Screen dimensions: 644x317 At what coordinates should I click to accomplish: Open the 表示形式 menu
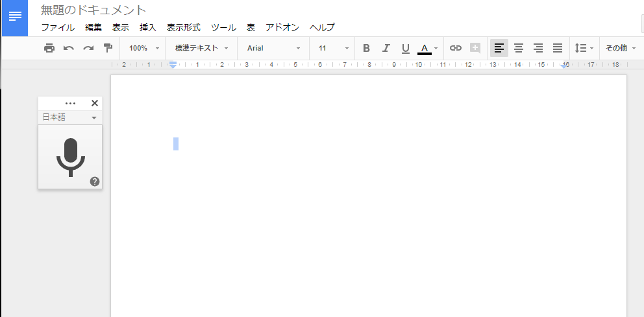click(x=184, y=27)
